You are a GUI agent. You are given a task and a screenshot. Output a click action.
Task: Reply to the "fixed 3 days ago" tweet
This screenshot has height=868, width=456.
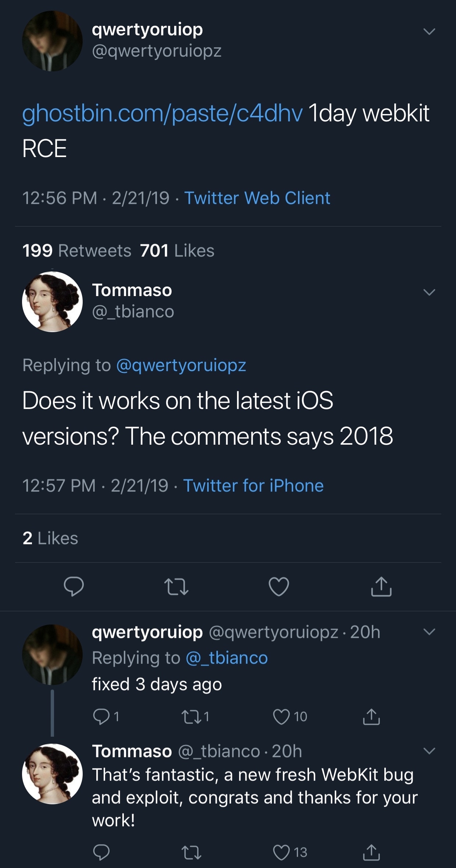click(x=101, y=716)
